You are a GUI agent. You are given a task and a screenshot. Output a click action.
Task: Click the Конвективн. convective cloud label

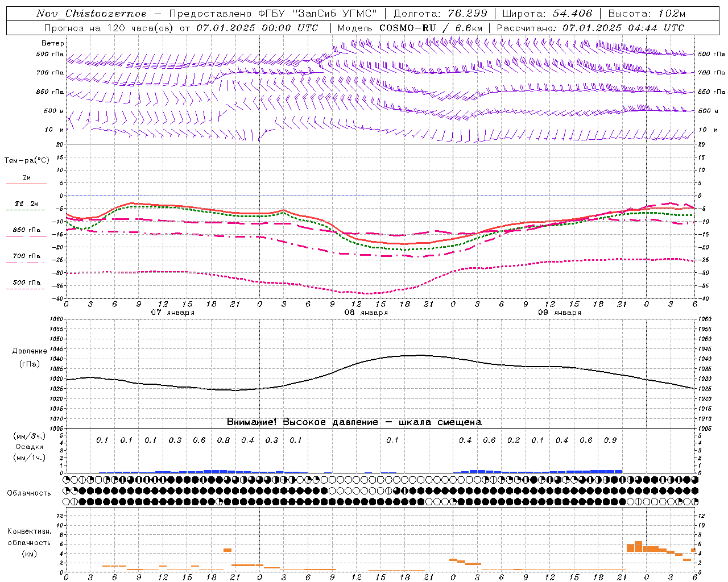(30, 531)
